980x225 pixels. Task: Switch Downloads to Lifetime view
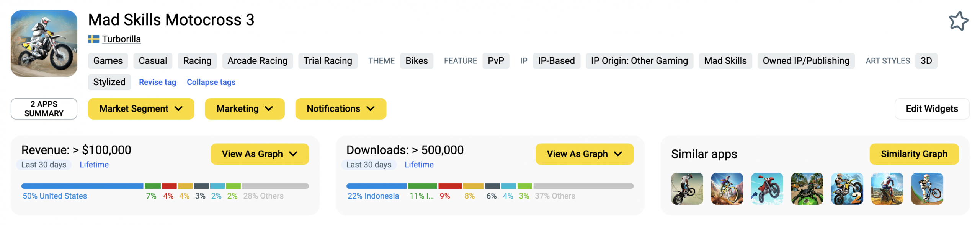[x=419, y=165]
